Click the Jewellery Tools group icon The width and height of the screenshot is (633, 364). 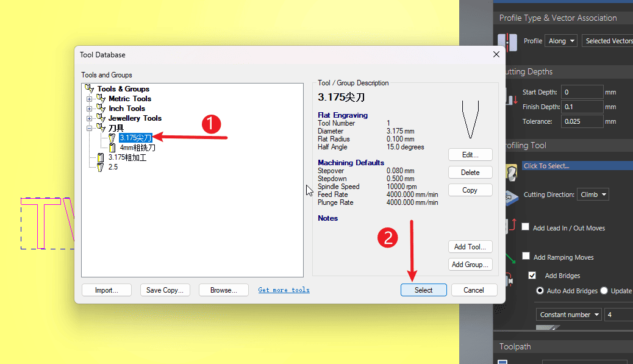tap(101, 118)
